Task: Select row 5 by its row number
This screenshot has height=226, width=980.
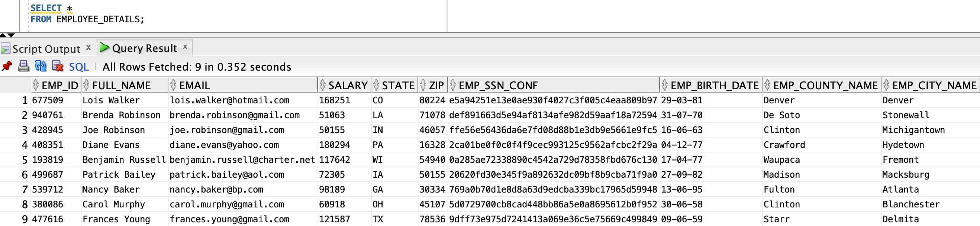Action: coord(24,160)
